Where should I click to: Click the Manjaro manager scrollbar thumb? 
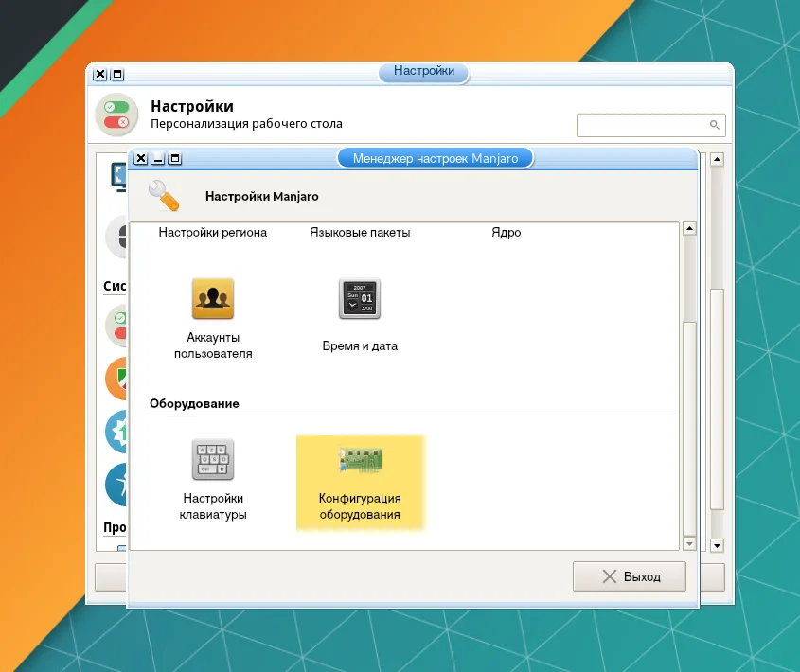(x=689, y=430)
